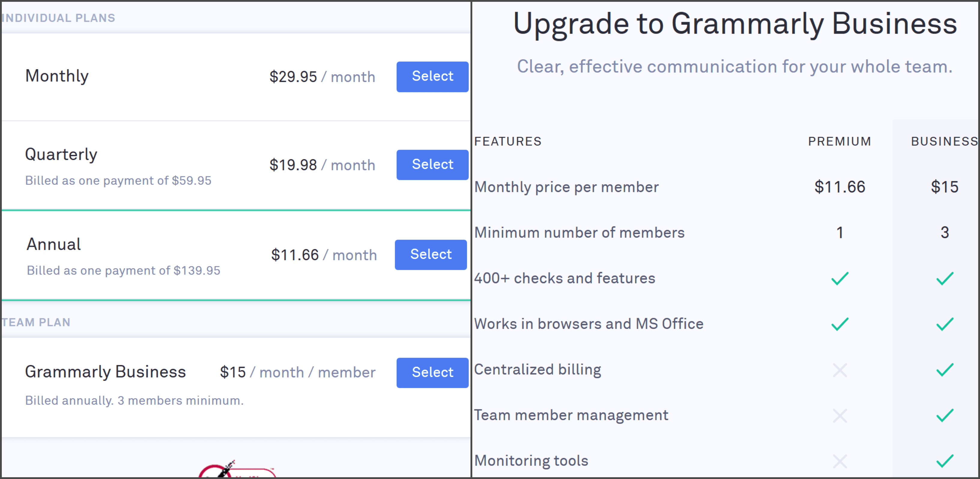Click Premium checkmark for browsers and MS Office
This screenshot has height=479, width=980.
(x=839, y=324)
